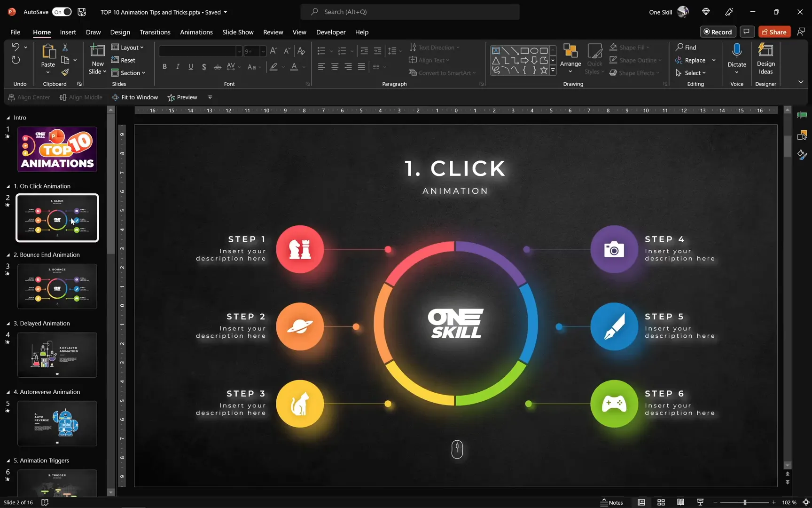Click the Decrease Indent icon
The image size is (812, 508).
point(364,51)
